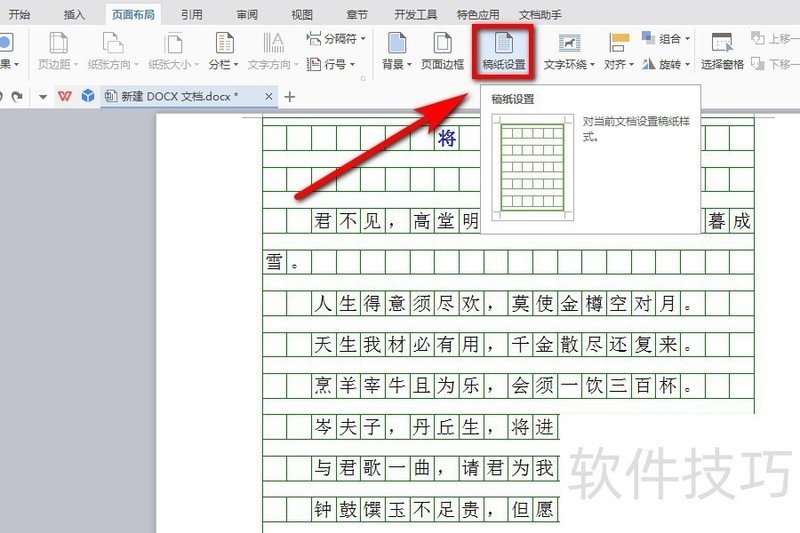Click the line 烹羊宰牛且为乐
The image size is (800, 533).
395,385
